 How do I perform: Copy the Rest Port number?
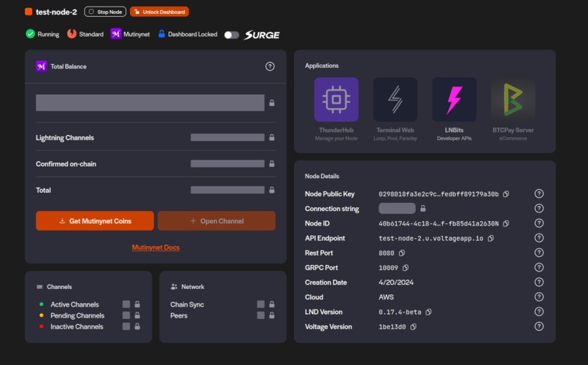point(402,253)
